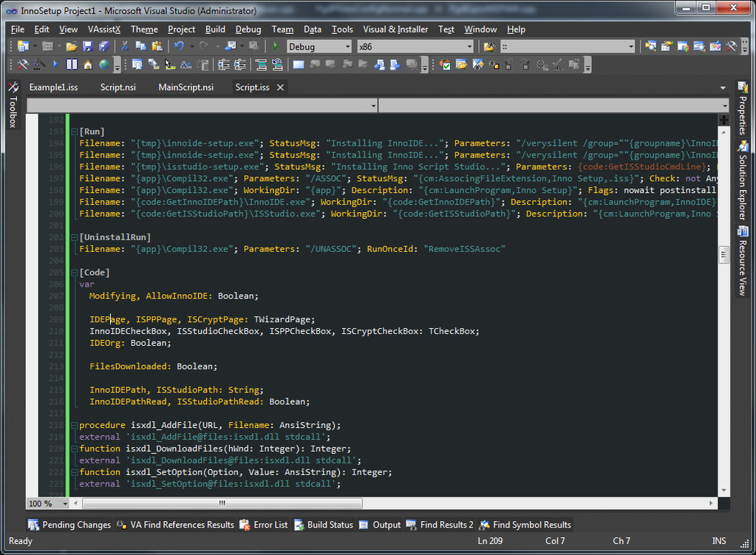Click the Decrease Line Indent icon
Viewport: 756px width, 555px height.
224,64
